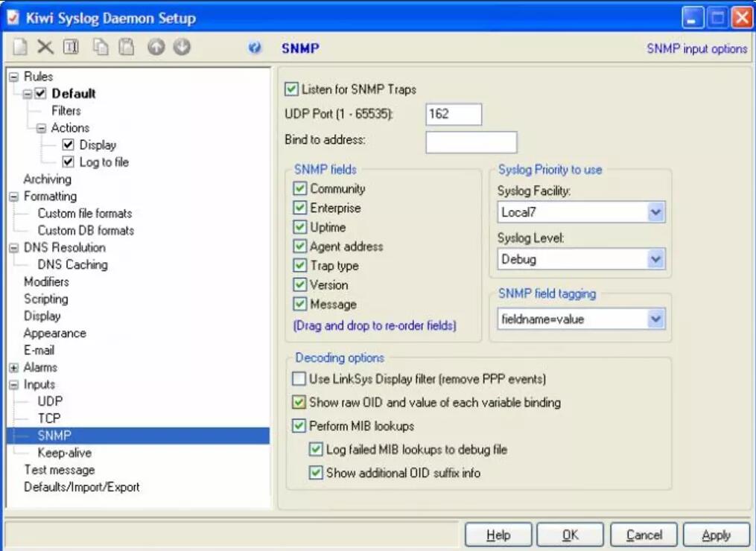This screenshot has width=756, height=551.
Task: Click the Rename toolbar icon
Action: tap(71, 47)
